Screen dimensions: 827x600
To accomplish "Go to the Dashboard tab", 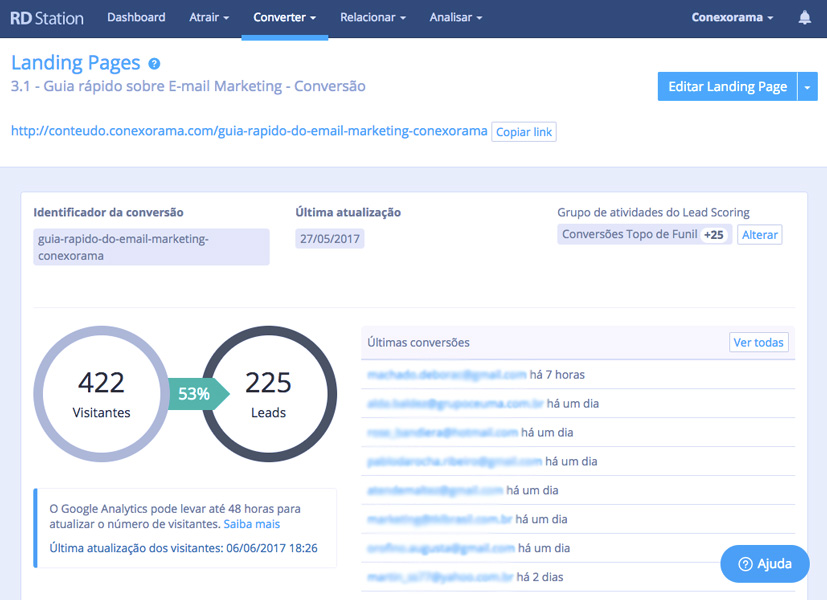I will tap(136, 18).
